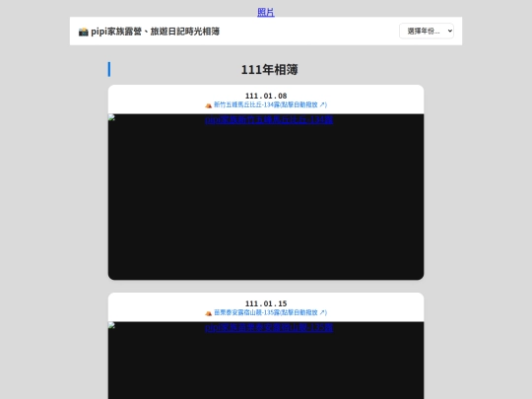Screen dimensions: 532x399
Task: Open the year selection dropdown
Action: (x=427, y=32)
